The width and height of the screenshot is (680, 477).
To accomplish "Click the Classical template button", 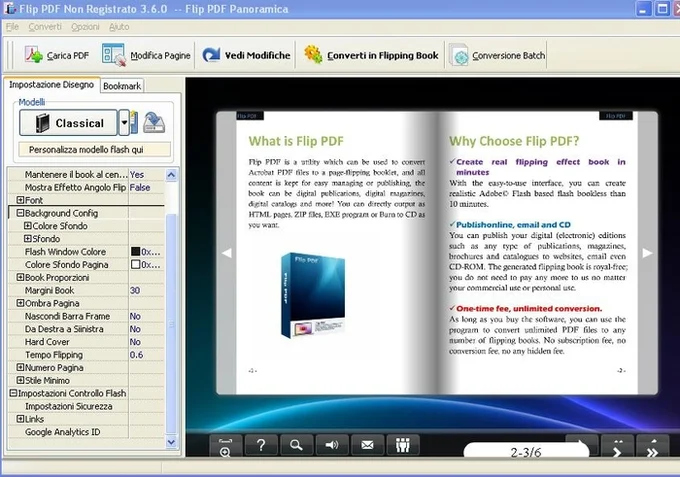I will click(68, 123).
